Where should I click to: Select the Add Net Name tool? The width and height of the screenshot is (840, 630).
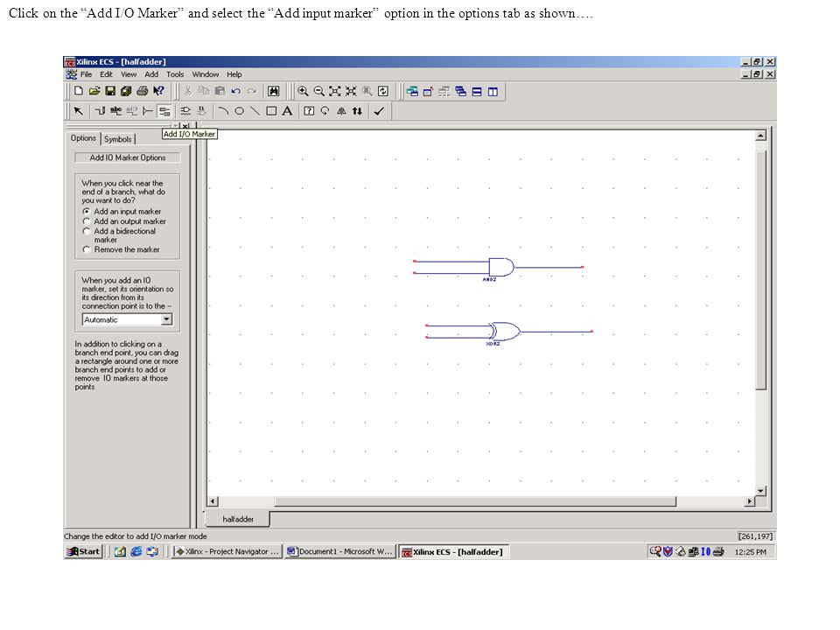click(x=116, y=111)
